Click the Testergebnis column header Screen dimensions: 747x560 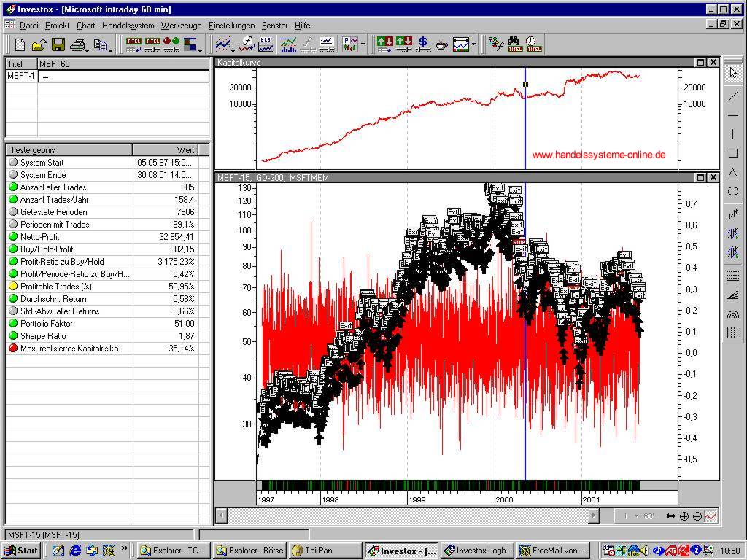click(69, 150)
